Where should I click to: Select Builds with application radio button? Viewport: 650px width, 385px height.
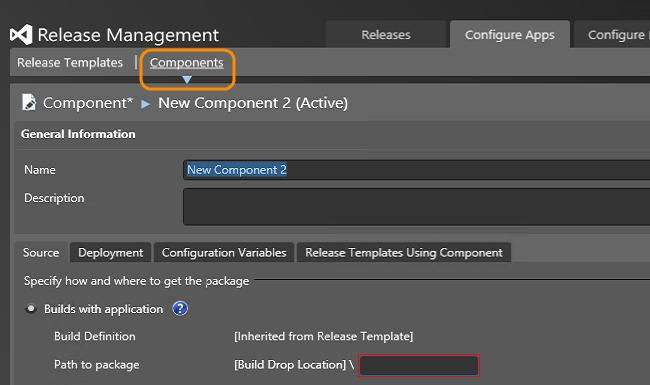pyautogui.click(x=31, y=309)
